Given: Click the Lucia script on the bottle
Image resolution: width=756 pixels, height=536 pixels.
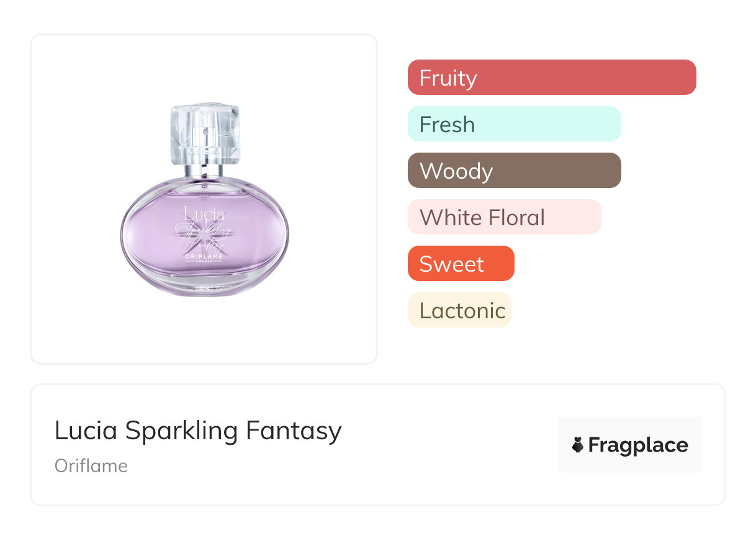Looking at the screenshot, I should pos(204,215).
